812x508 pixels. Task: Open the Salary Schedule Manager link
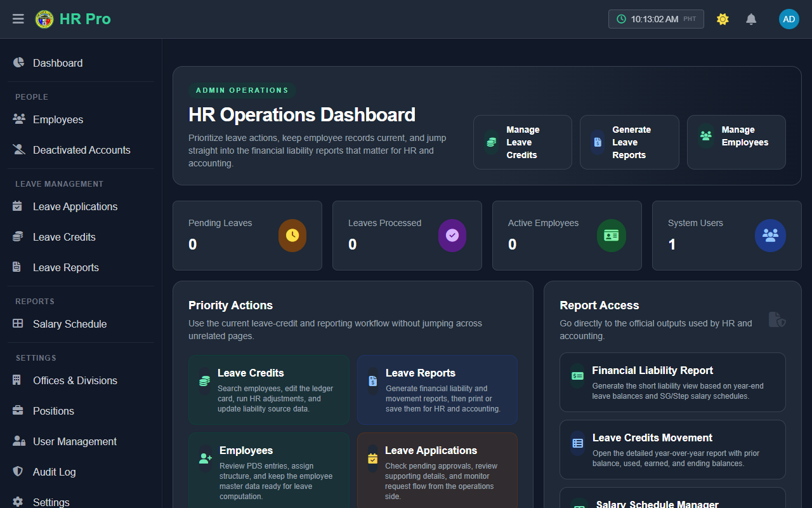(672, 499)
